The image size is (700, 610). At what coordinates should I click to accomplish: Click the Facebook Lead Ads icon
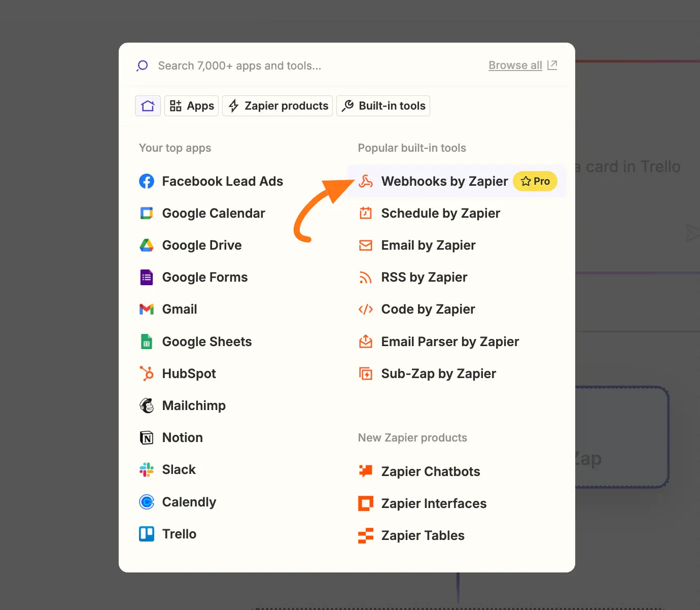[x=147, y=181]
